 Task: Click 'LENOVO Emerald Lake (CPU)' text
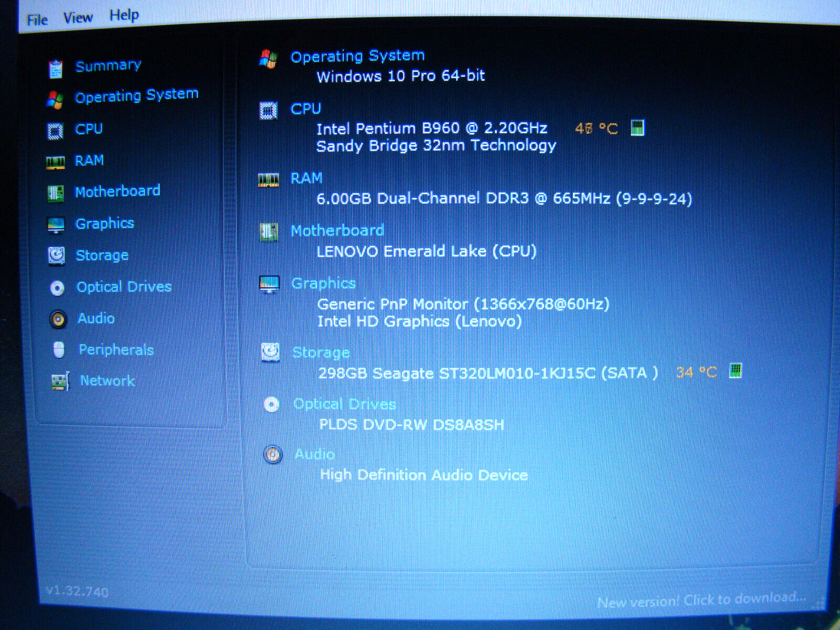427,251
